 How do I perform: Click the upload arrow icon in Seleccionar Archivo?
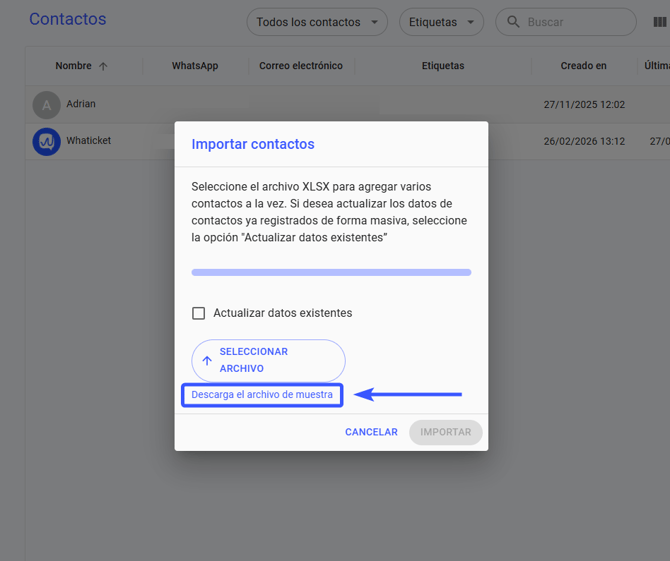pos(207,361)
